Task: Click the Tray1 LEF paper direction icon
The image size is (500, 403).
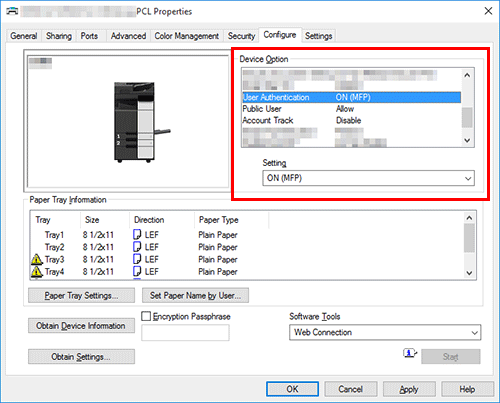Action: point(137,234)
